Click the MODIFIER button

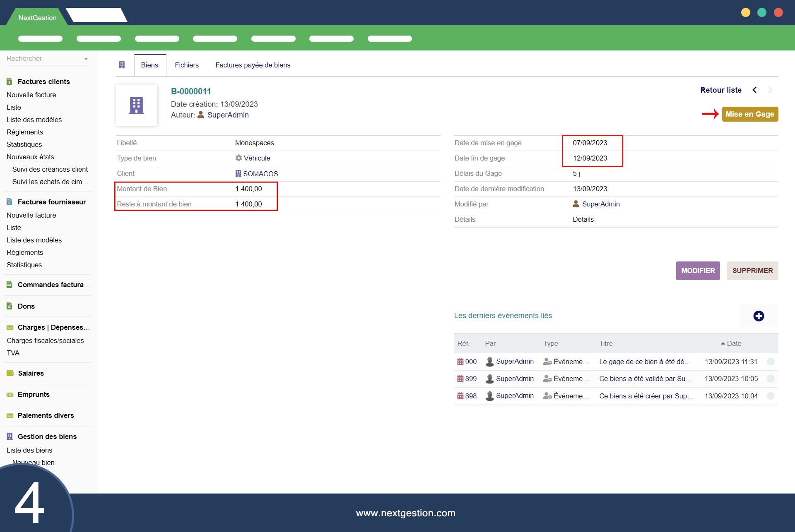(x=698, y=271)
